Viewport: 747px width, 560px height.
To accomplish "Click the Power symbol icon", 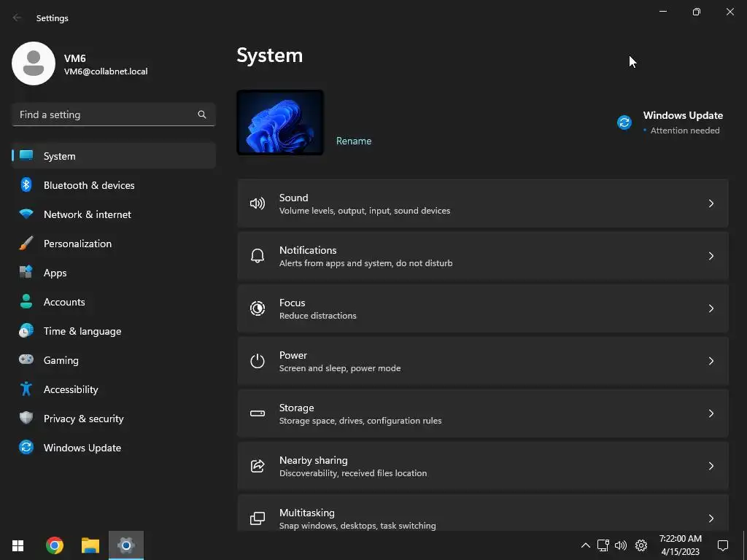I will 258,361.
